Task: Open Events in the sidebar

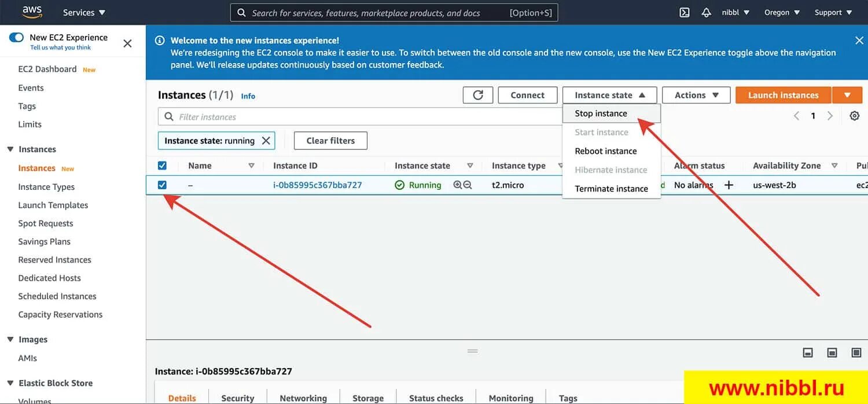Action: pos(31,88)
